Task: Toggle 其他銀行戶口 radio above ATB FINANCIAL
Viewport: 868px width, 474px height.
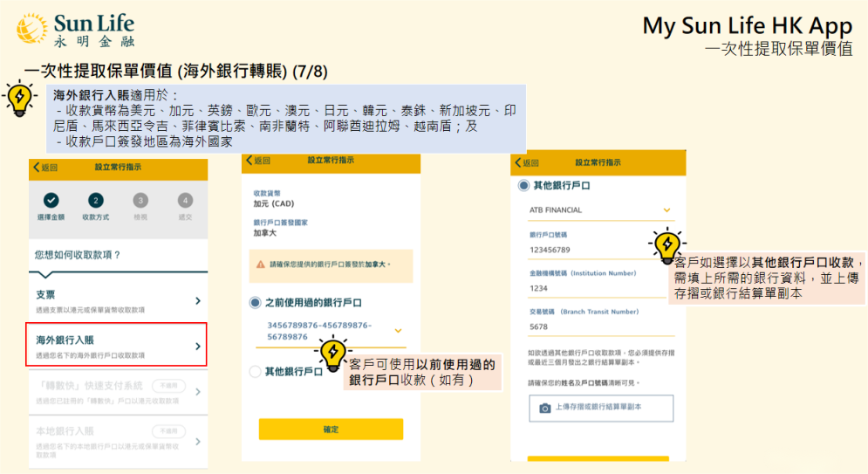Action: point(523,186)
